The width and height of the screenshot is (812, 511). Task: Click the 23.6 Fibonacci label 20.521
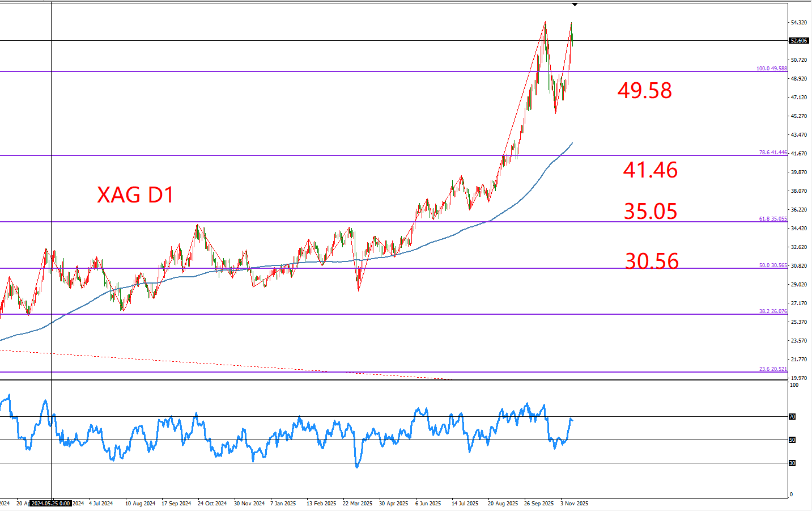773,369
